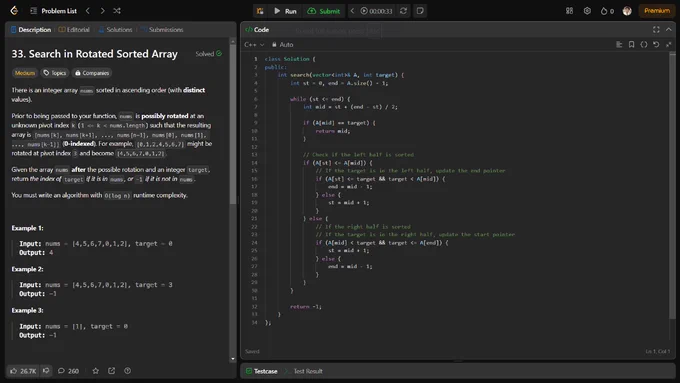Run the code
The width and height of the screenshot is (680, 383).
point(285,11)
